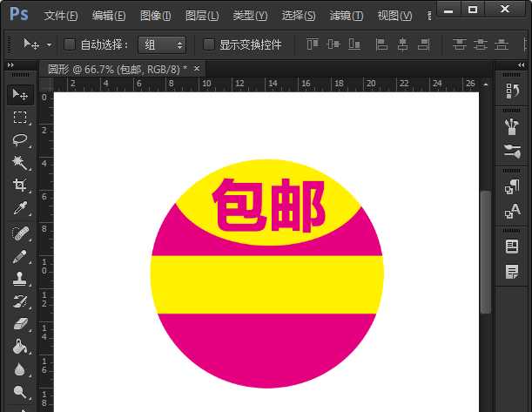
Task: Click Align bottom edges icon
Action: 354,44
